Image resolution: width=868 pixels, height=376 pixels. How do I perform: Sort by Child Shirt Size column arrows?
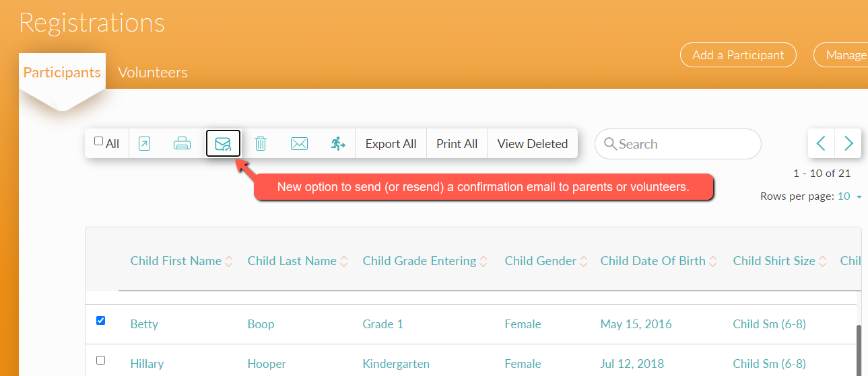pyautogui.click(x=823, y=261)
